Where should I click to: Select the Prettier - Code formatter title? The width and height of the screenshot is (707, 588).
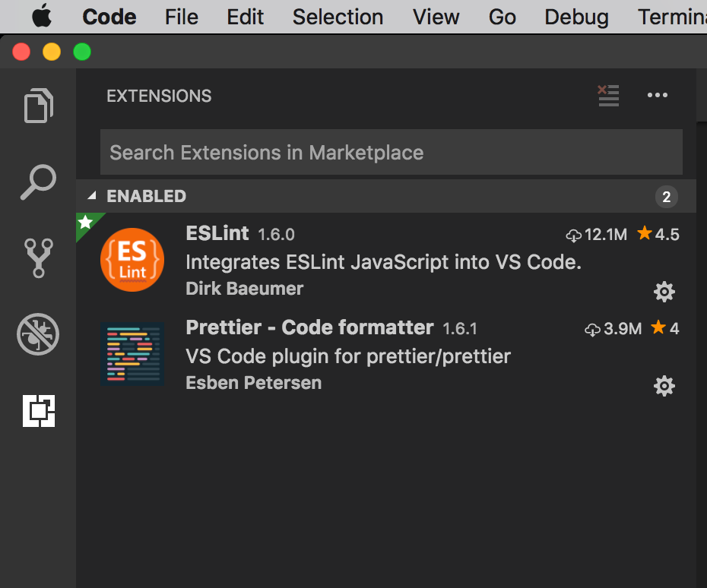point(309,328)
